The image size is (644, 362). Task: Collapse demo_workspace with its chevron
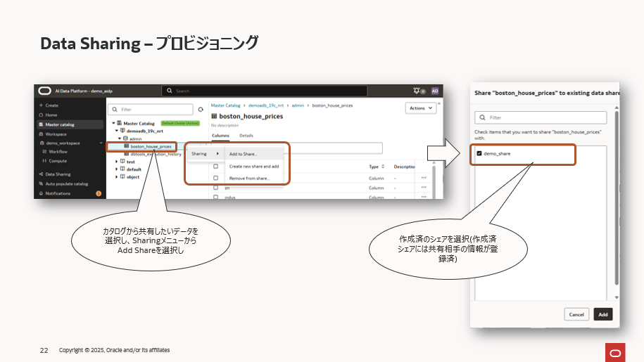coord(101,143)
